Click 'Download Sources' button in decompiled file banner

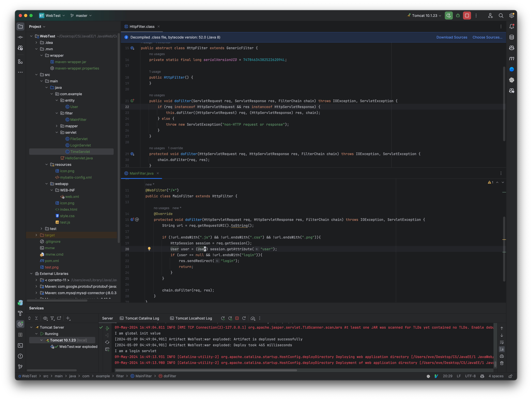tap(452, 37)
